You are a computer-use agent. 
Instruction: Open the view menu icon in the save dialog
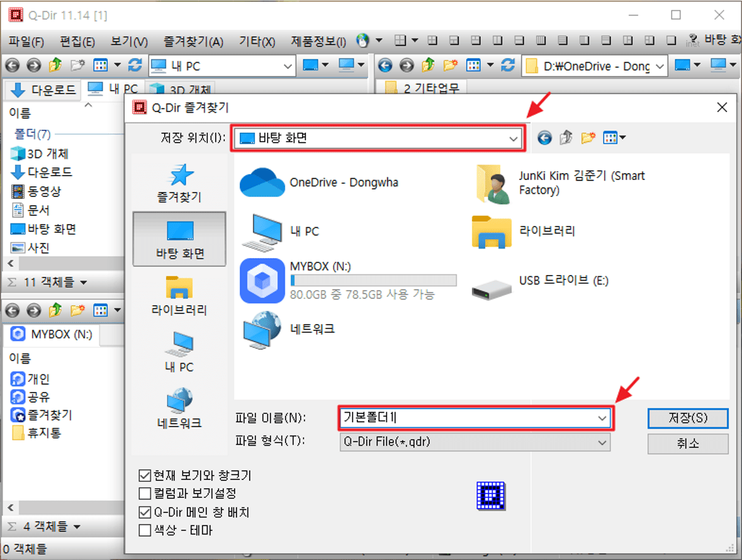(614, 138)
